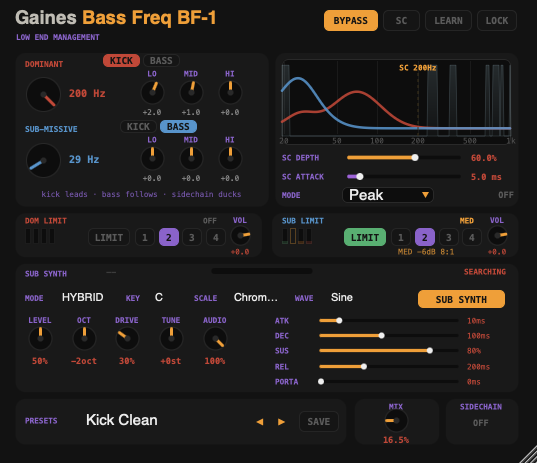Click the Sub Synth OCT knob
537x463 pixels.
[x=84, y=338]
